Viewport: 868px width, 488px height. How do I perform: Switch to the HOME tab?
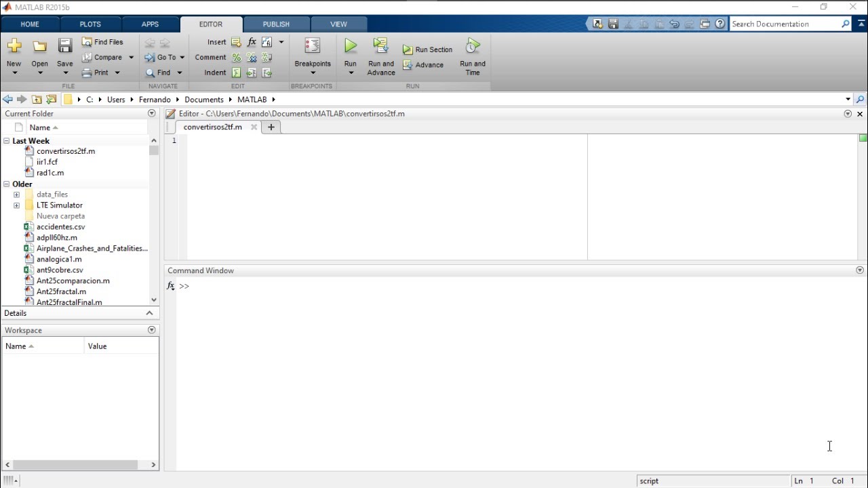(30, 24)
